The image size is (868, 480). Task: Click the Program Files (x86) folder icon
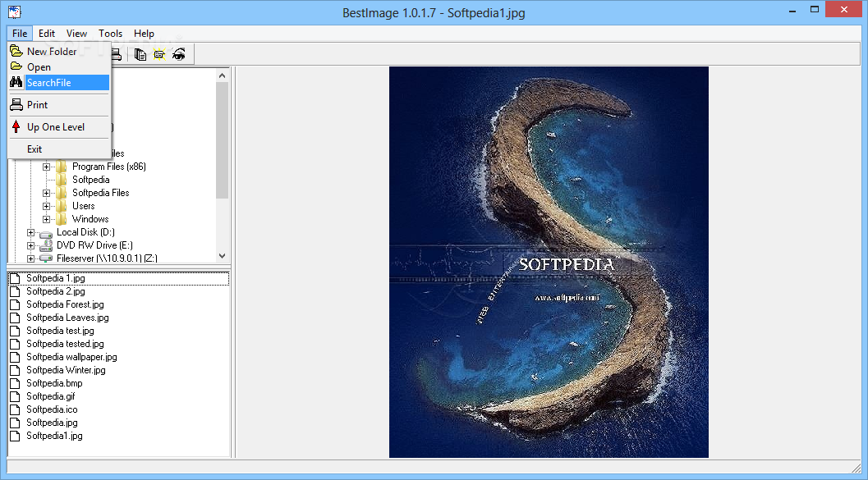[62, 167]
